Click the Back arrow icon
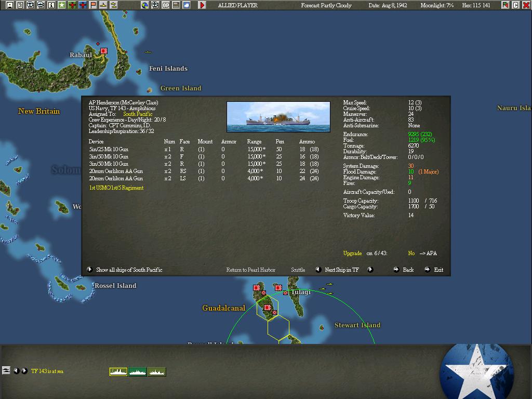Viewport: 532px width, 399px height. pyautogui.click(x=396, y=270)
